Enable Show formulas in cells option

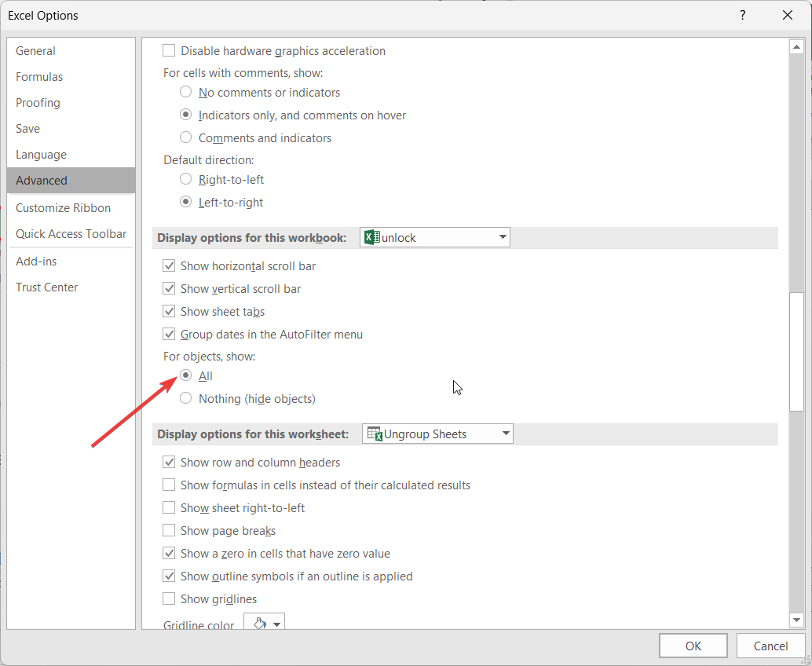tap(169, 485)
